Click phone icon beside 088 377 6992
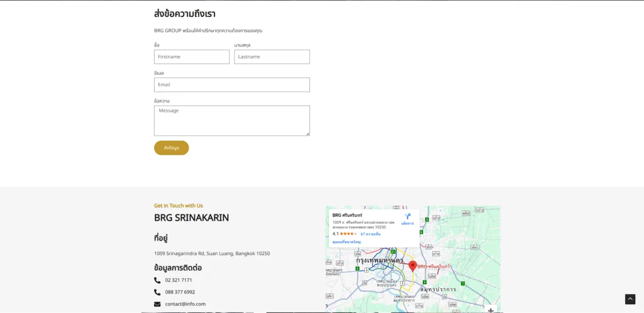 tap(157, 292)
